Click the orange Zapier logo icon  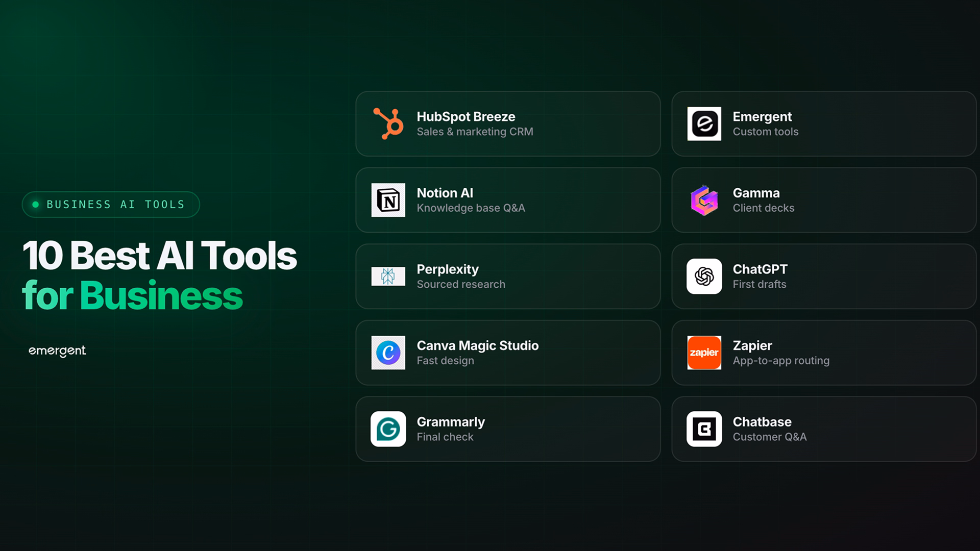tap(704, 353)
